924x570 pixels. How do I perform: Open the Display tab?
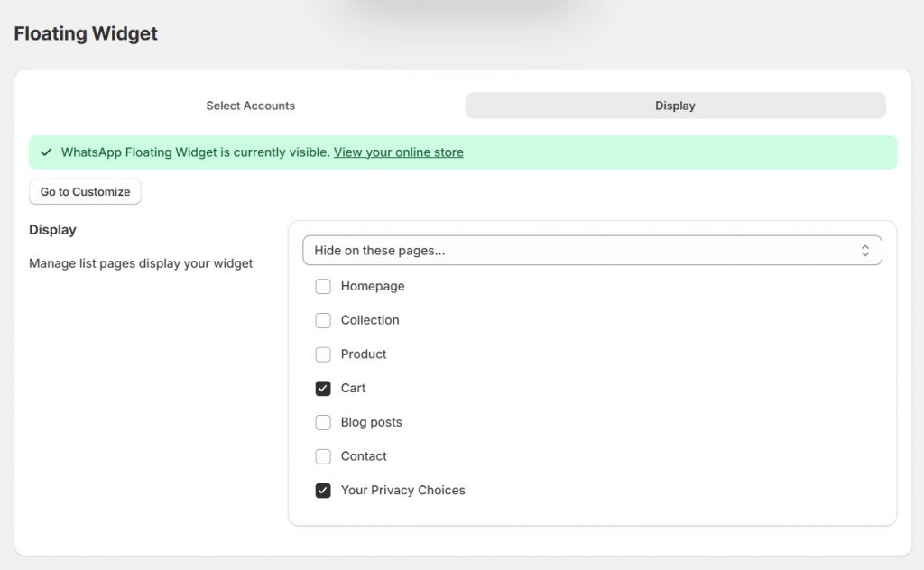(x=675, y=106)
